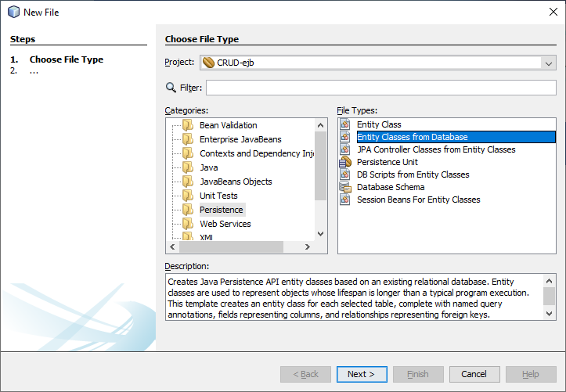Click the Database Schema icon
566x392 pixels.
pyautogui.click(x=345, y=187)
